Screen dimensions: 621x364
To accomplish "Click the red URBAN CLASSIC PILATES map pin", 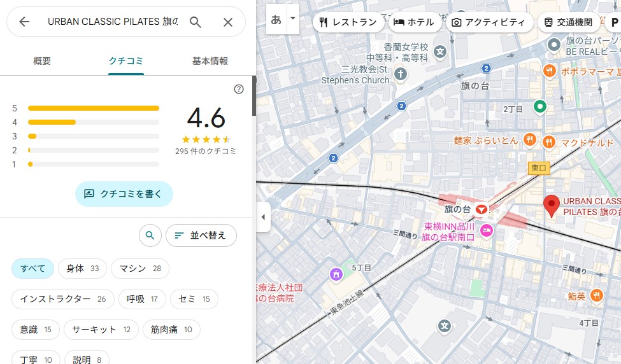I will (x=552, y=206).
